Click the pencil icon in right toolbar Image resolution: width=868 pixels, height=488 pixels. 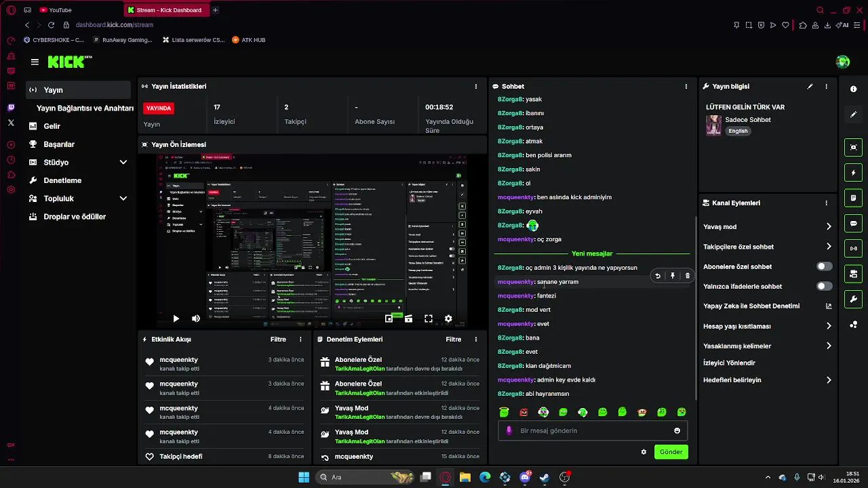click(853, 115)
